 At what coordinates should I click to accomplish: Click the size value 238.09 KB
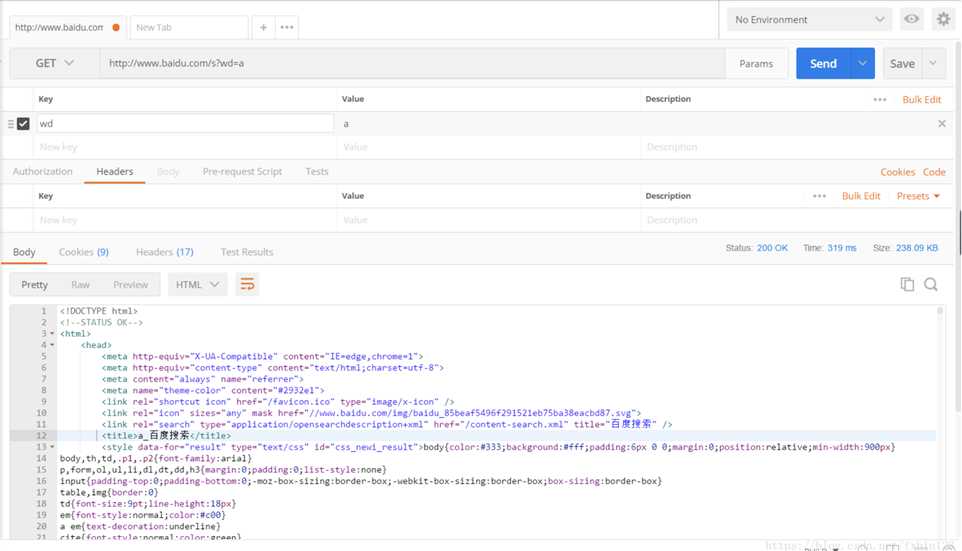coord(917,248)
